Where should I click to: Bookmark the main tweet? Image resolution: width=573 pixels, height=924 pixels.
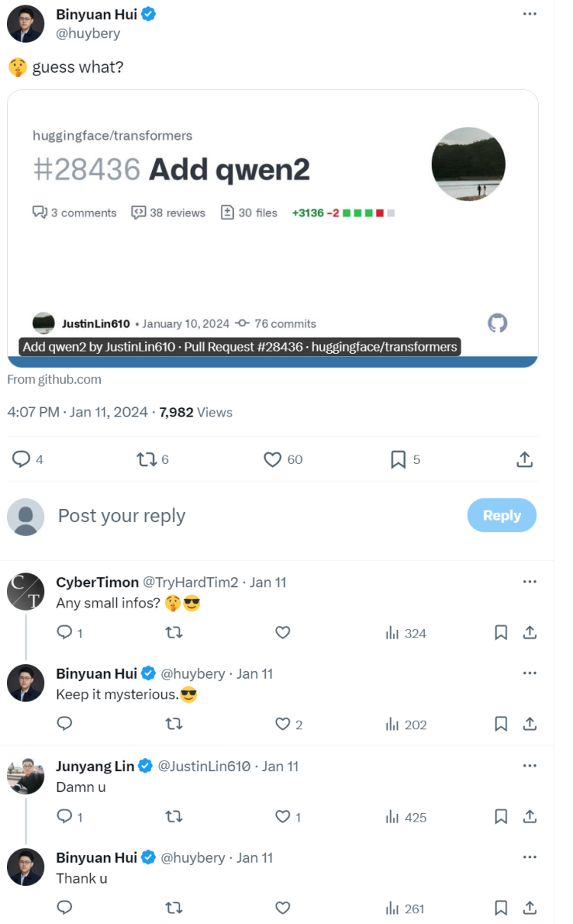coord(398,459)
